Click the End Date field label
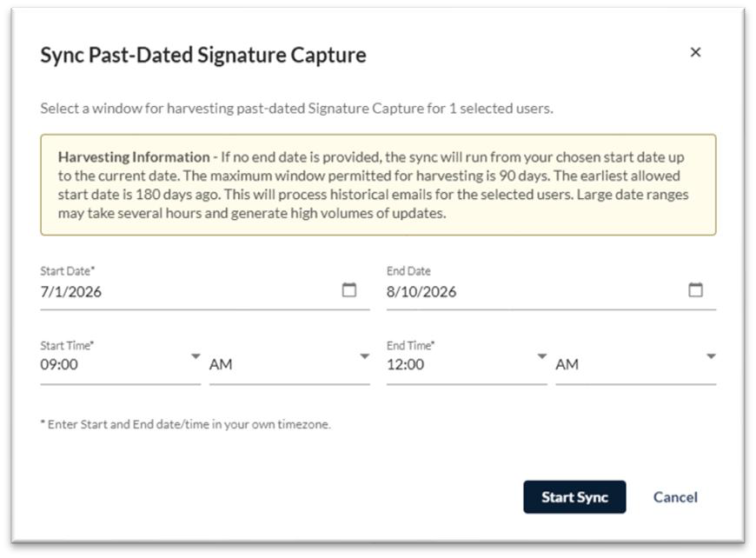Screen dimensions: 756x558 click(408, 271)
